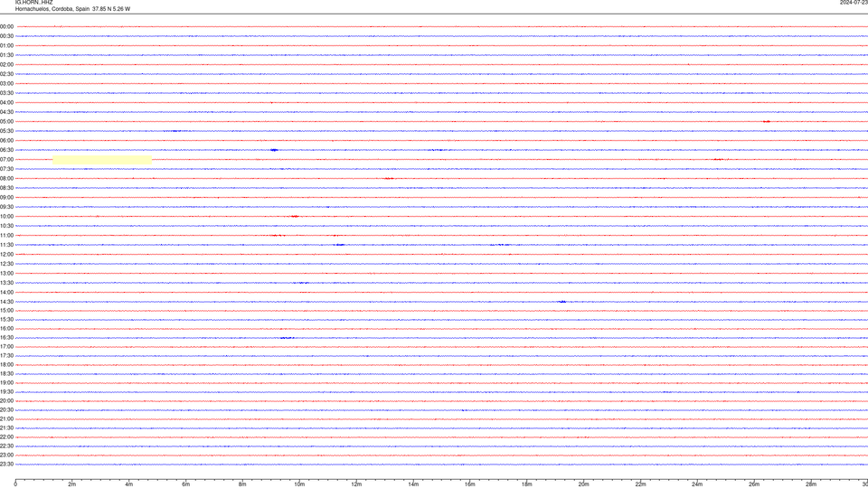
Task: Choose the 06:30 time label
Action: (x=6, y=150)
